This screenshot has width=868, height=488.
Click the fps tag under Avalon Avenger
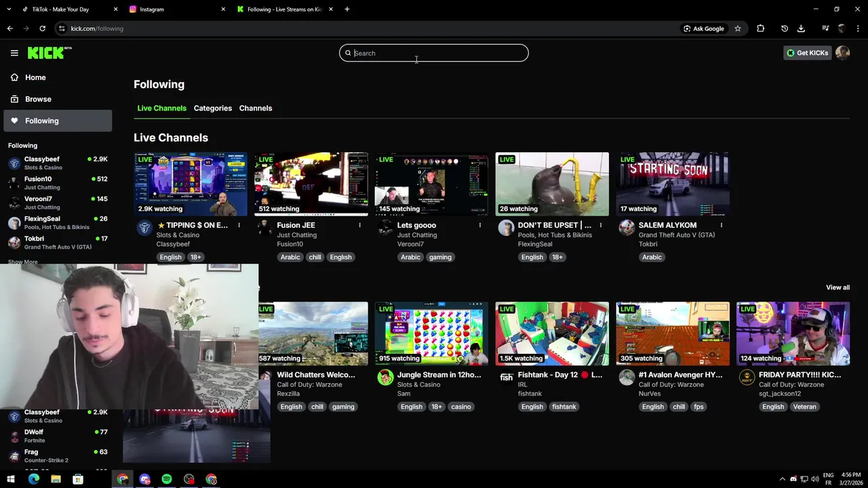(698, 407)
